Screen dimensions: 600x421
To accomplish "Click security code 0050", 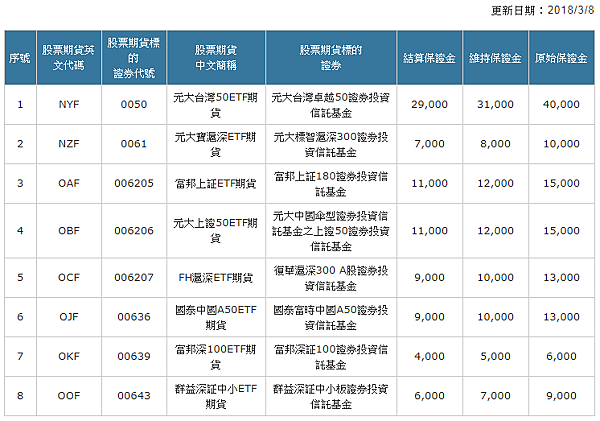I will pos(134,104).
